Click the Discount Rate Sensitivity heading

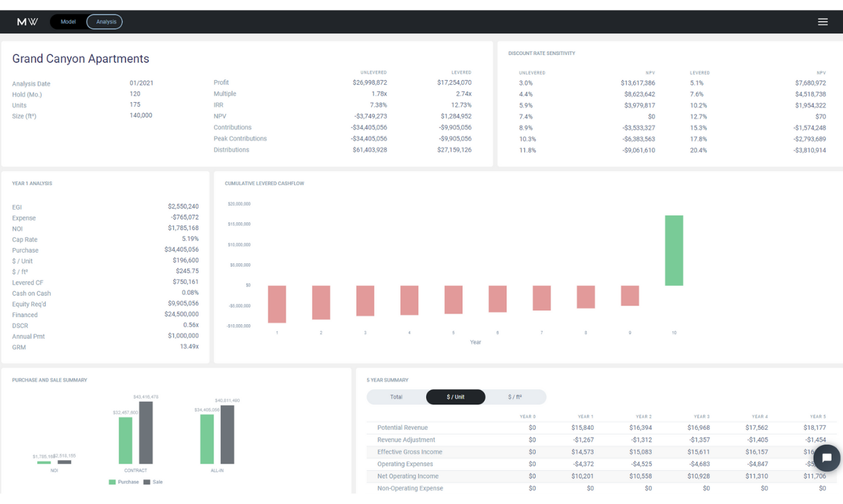[x=542, y=53]
